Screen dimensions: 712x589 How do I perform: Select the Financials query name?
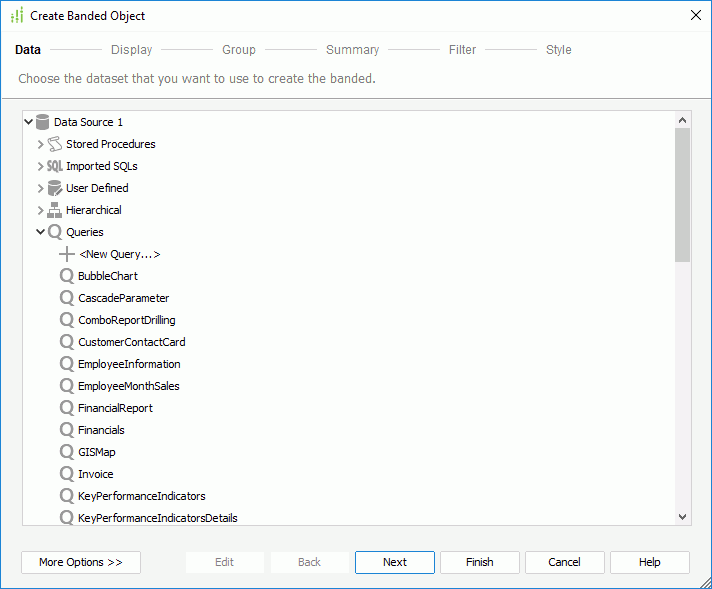[101, 430]
